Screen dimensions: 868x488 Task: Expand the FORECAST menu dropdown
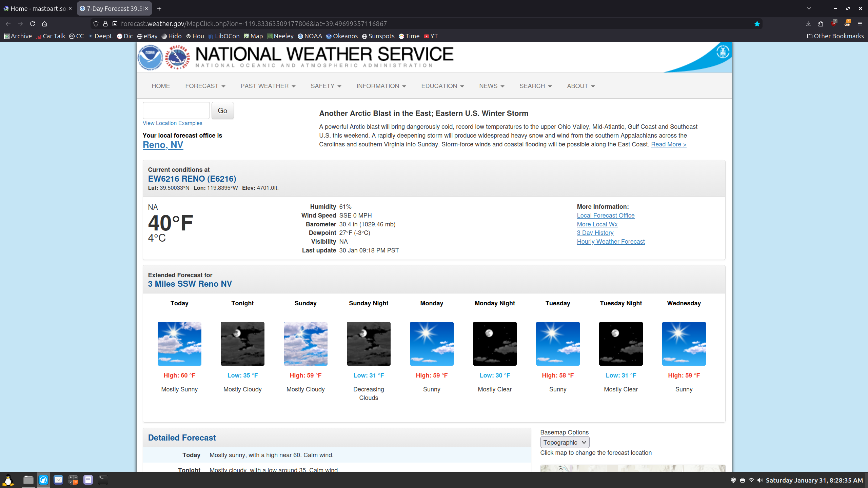pyautogui.click(x=205, y=86)
